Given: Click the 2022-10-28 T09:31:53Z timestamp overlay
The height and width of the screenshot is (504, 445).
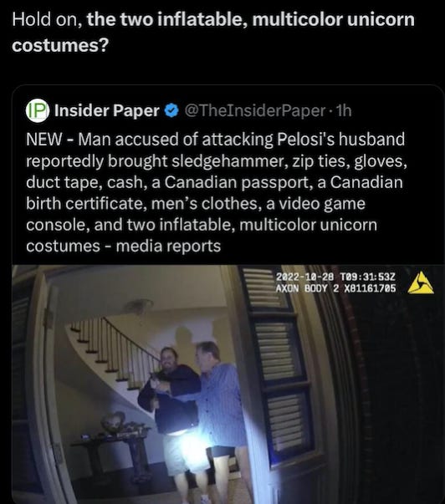Looking at the screenshot, I should click(335, 277).
